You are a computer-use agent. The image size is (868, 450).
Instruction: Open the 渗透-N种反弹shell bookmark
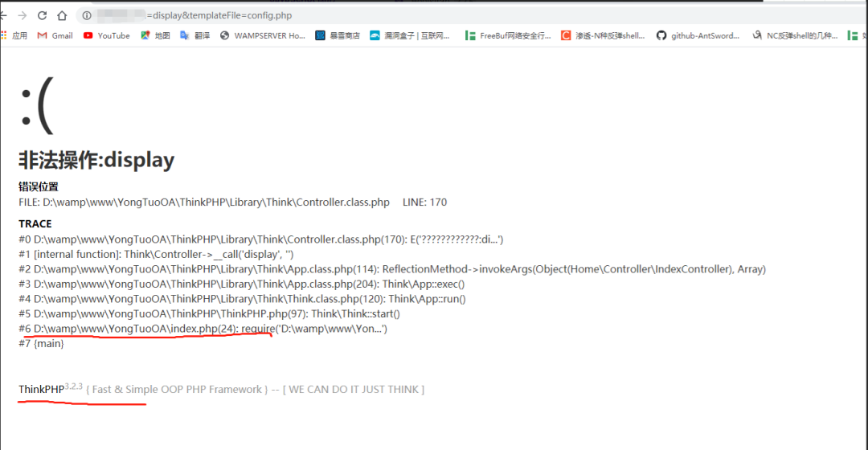[603, 35]
